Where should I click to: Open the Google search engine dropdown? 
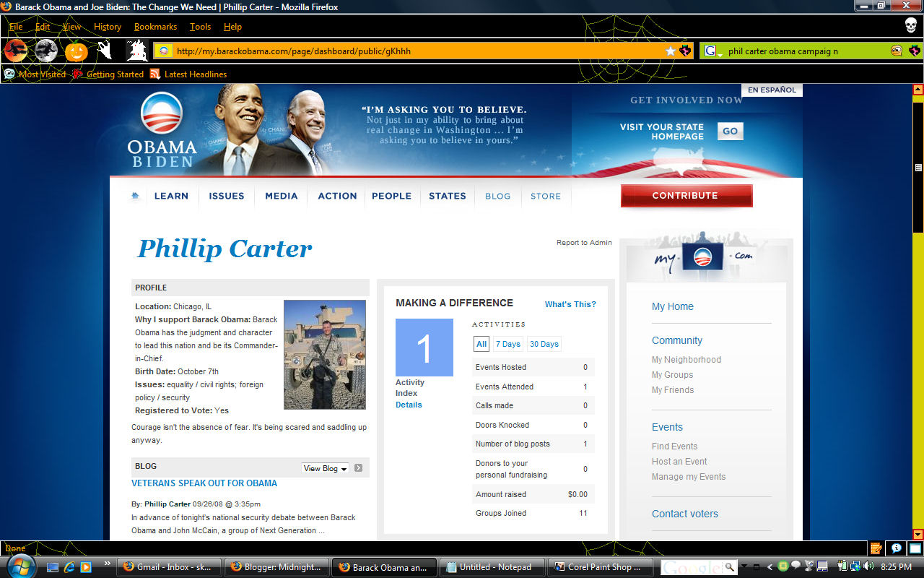(x=715, y=51)
